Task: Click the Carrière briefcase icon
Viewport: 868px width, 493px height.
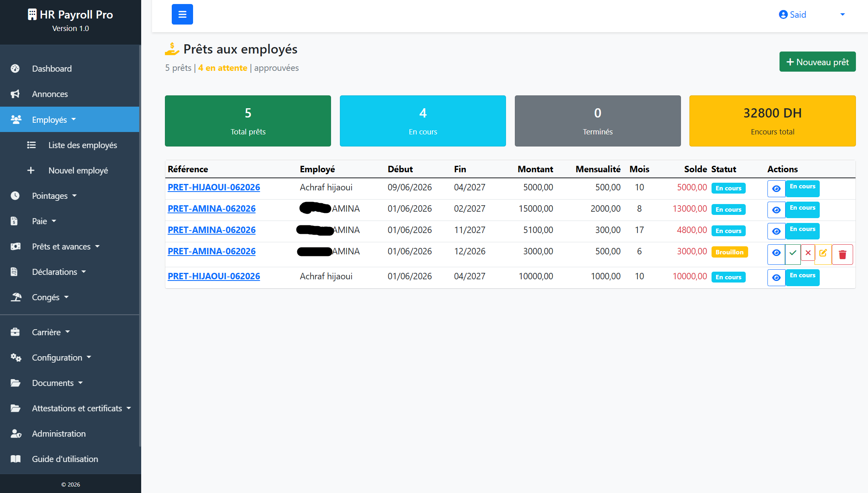Action: (15, 332)
